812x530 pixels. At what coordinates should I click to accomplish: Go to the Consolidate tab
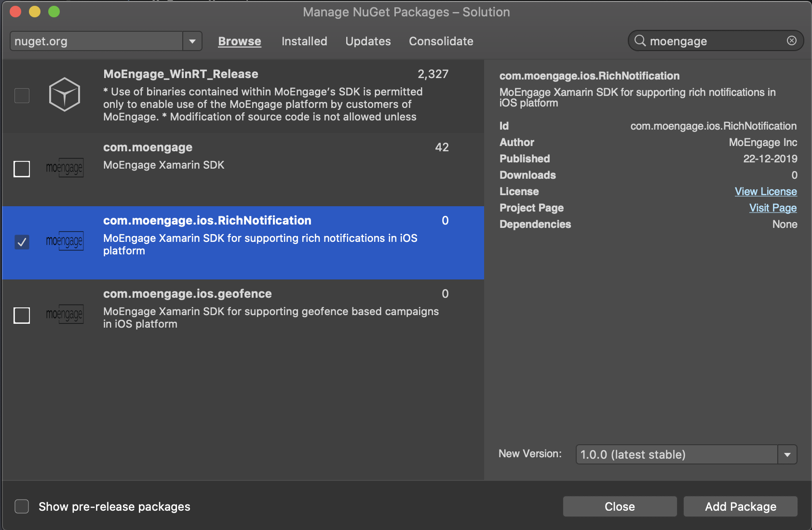point(441,41)
